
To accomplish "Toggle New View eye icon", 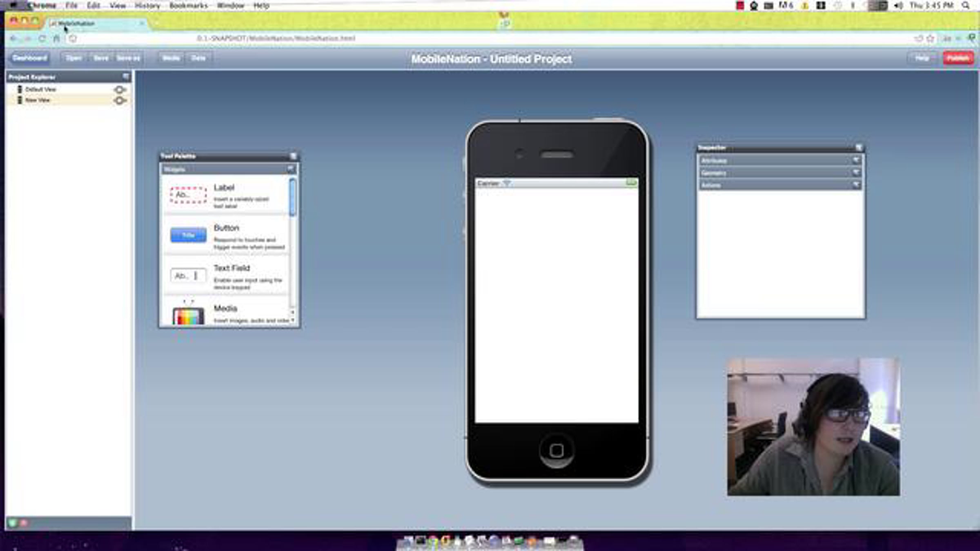I will pos(120,100).
